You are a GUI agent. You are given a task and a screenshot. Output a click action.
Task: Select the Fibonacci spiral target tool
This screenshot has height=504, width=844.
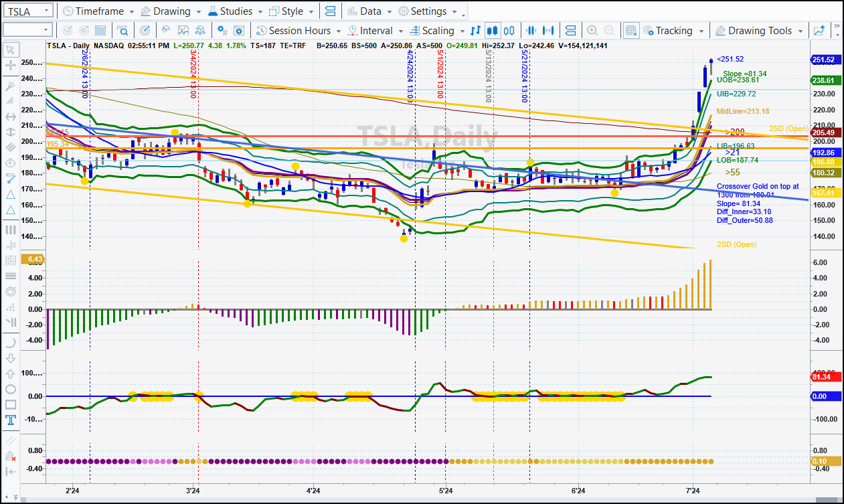(x=11, y=292)
